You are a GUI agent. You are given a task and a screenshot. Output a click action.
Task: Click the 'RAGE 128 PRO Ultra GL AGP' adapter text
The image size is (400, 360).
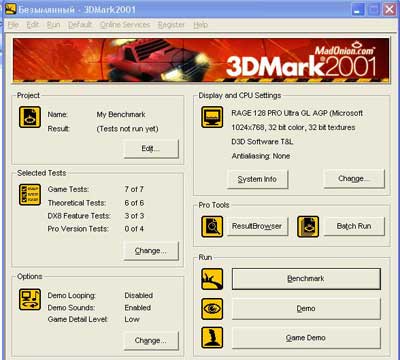coord(297,113)
